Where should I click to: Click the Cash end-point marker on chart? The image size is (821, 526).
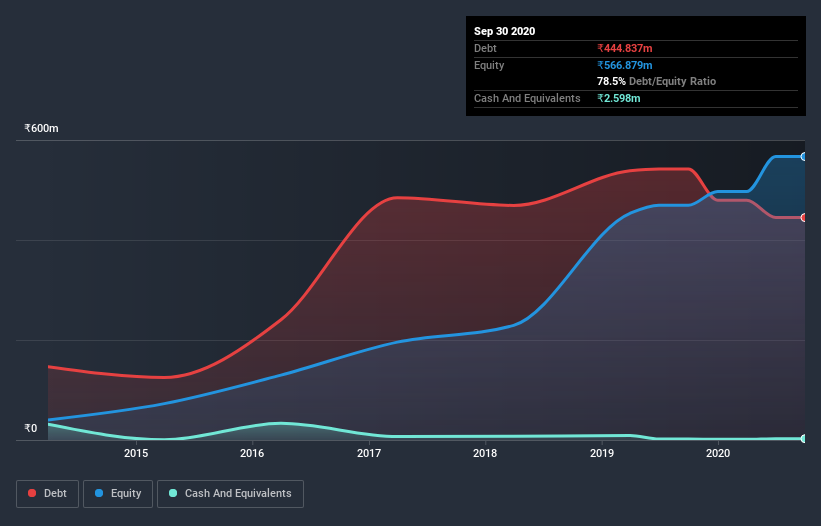804,439
